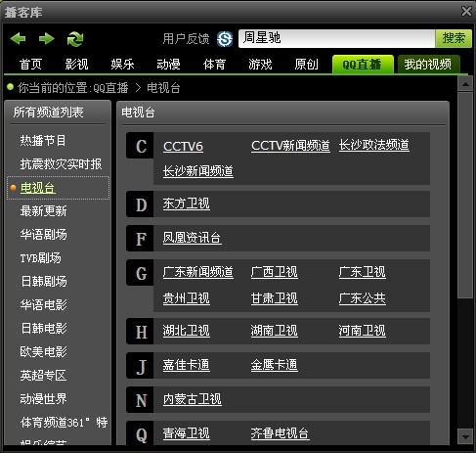Go back with the green left arrow
Screen dimensions: 476x453
[18, 39]
